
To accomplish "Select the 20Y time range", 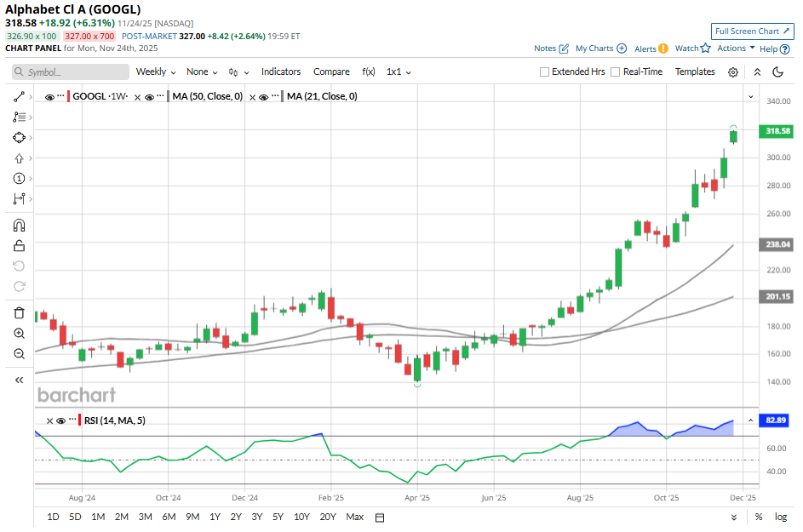I will click(328, 518).
